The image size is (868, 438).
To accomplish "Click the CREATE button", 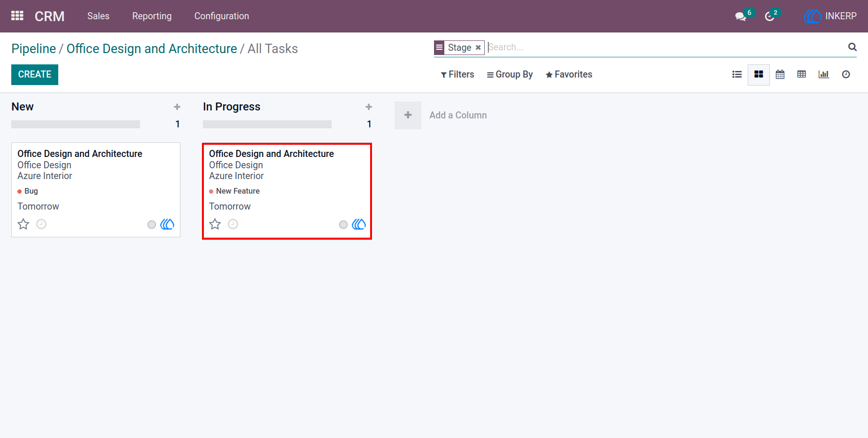I will pos(35,75).
